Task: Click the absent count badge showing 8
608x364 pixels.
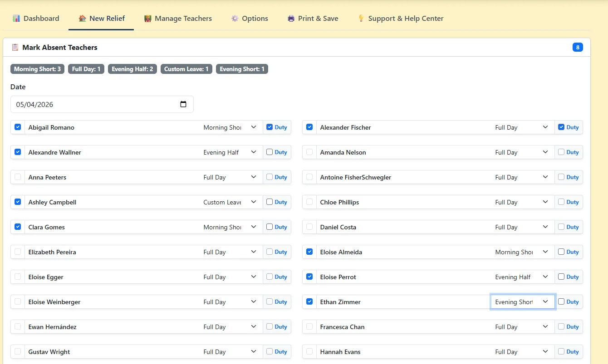Action: (x=578, y=47)
